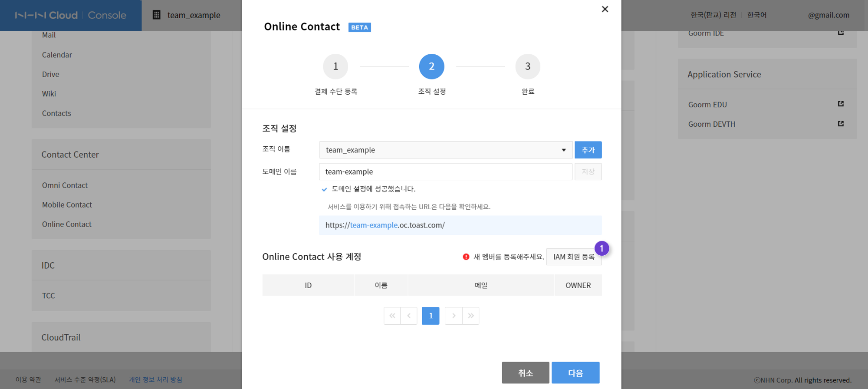Click the 취소 button

click(526, 373)
